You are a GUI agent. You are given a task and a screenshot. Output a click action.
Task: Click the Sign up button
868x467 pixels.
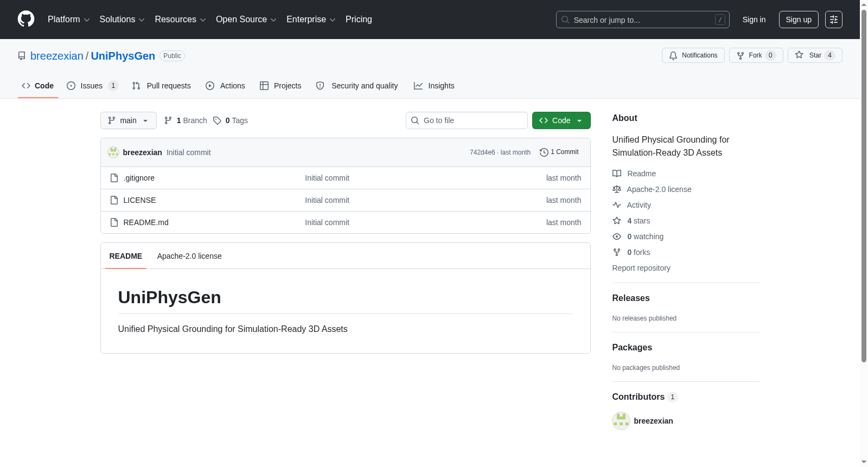[799, 20]
